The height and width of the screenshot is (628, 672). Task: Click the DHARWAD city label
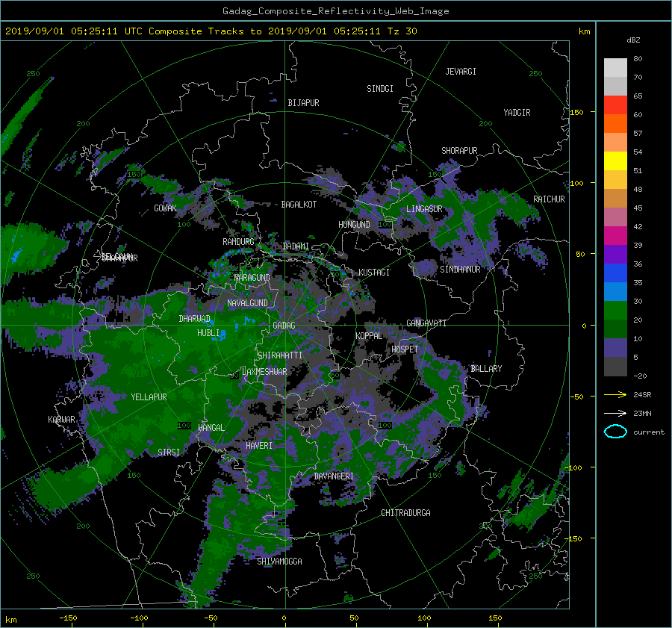195,319
